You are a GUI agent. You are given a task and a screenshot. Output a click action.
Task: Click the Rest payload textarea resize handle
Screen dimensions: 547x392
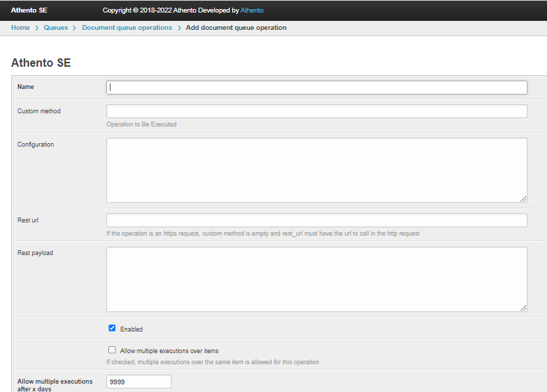click(x=523, y=308)
